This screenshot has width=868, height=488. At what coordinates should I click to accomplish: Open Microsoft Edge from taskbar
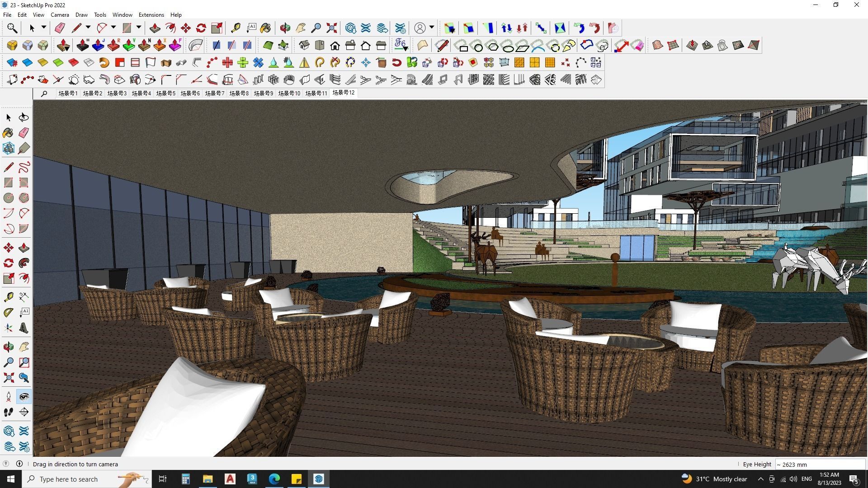pyautogui.click(x=274, y=479)
